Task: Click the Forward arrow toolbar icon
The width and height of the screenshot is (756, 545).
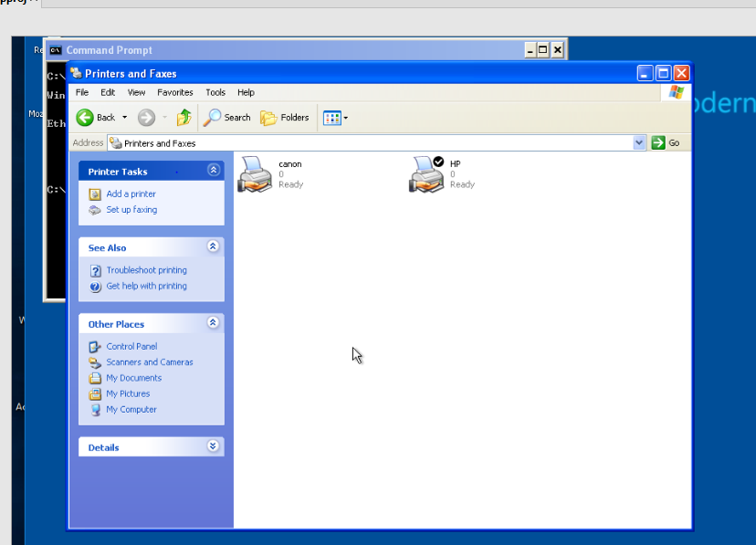Action: coord(146,117)
